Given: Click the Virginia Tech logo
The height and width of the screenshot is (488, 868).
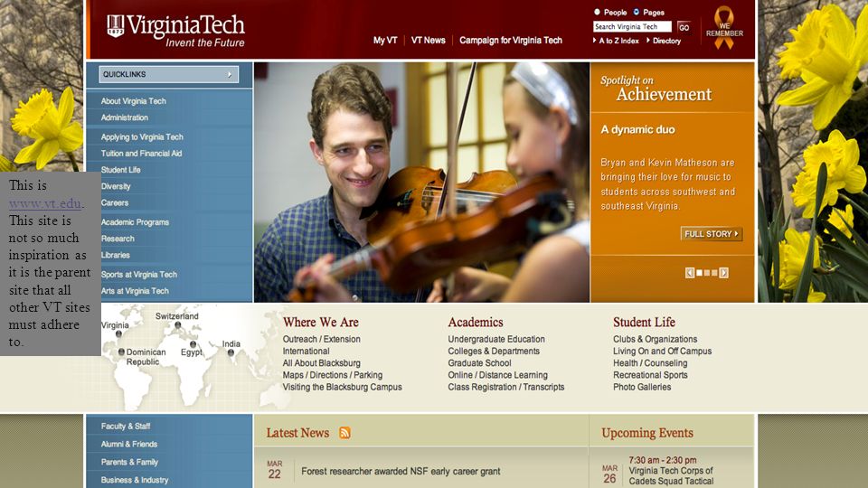Looking at the screenshot, I should [175, 31].
